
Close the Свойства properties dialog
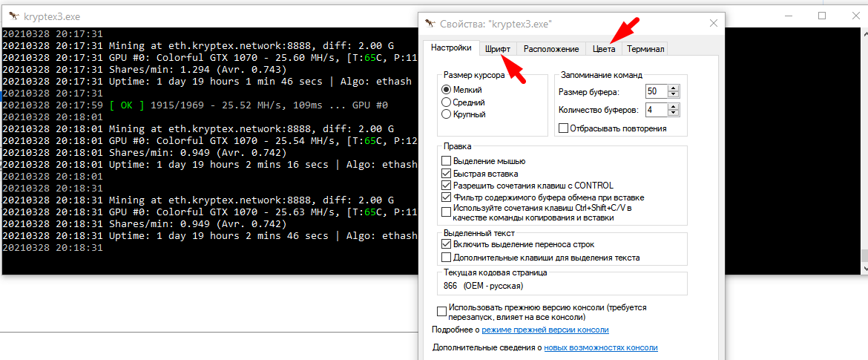click(714, 23)
